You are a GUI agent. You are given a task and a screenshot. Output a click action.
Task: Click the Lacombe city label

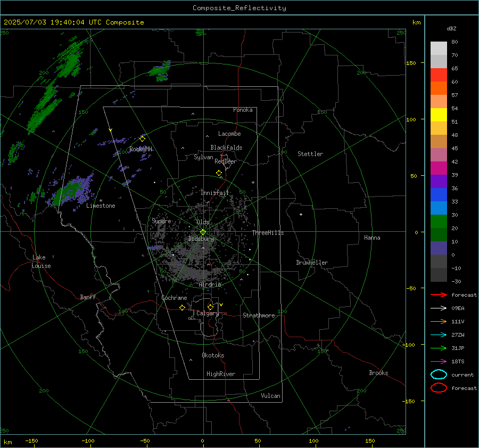(x=229, y=134)
